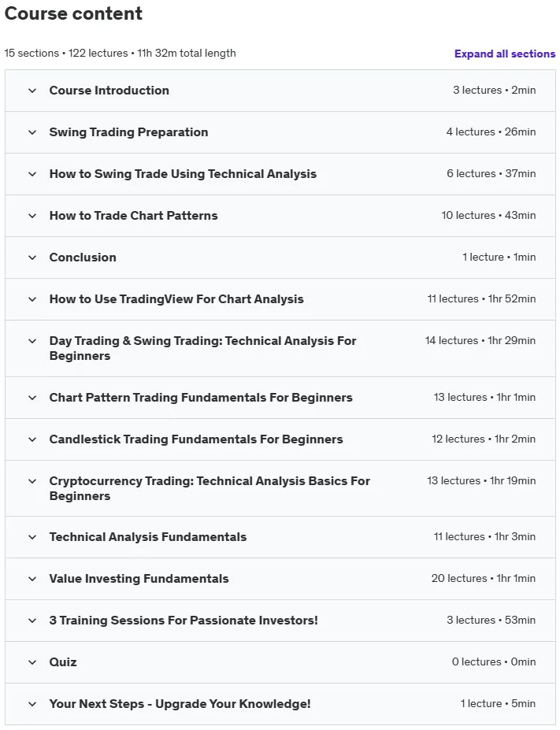The width and height of the screenshot is (560, 730).
Task: Expand Swing Trading Preparation chevron
Action: pos(32,132)
